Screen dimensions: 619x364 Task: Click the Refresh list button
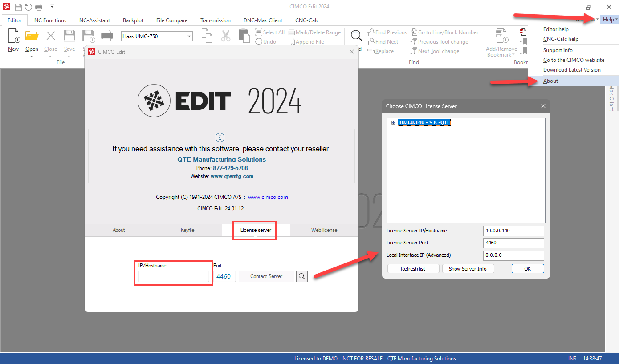pyautogui.click(x=413, y=269)
